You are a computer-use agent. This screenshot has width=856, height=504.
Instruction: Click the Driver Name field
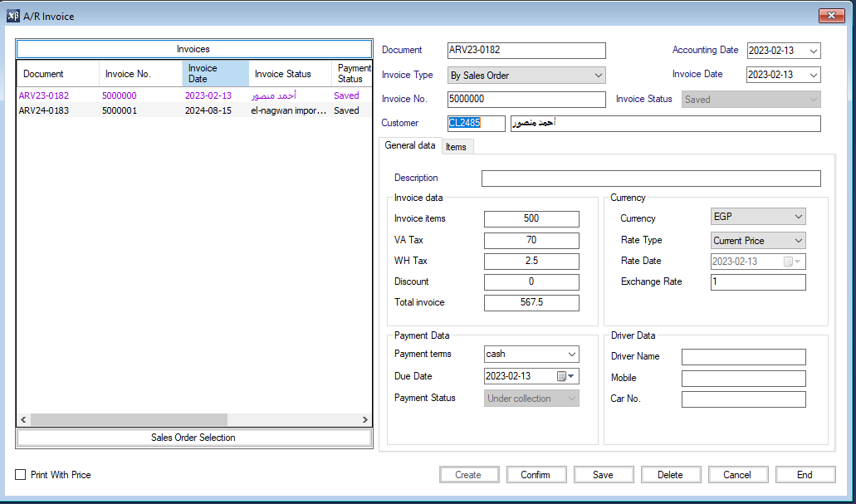point(744,356)
